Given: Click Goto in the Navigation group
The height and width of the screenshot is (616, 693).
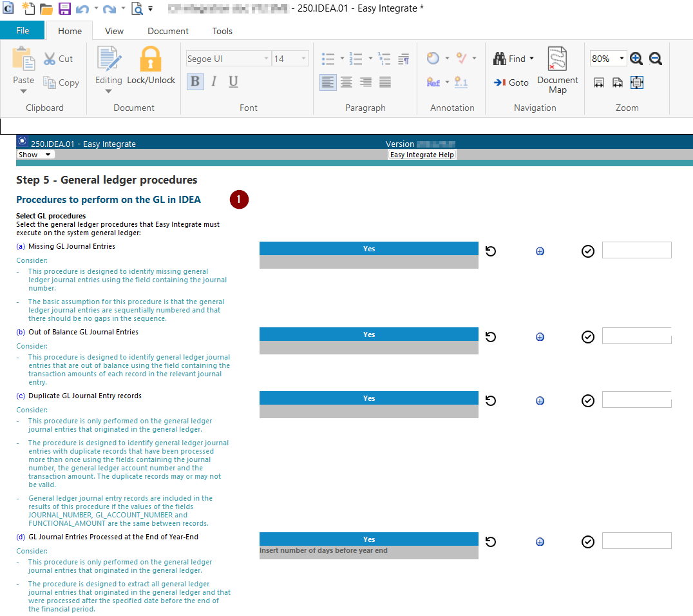Looking at the screenshot, I should [511, 82].
